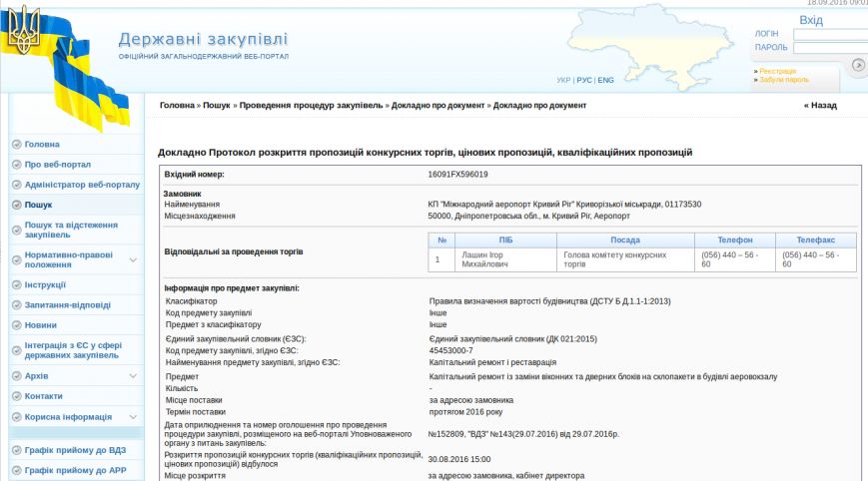Select Пошук in the sidebar menu
Screen dimensions: 868x481
tap(38, 205)
